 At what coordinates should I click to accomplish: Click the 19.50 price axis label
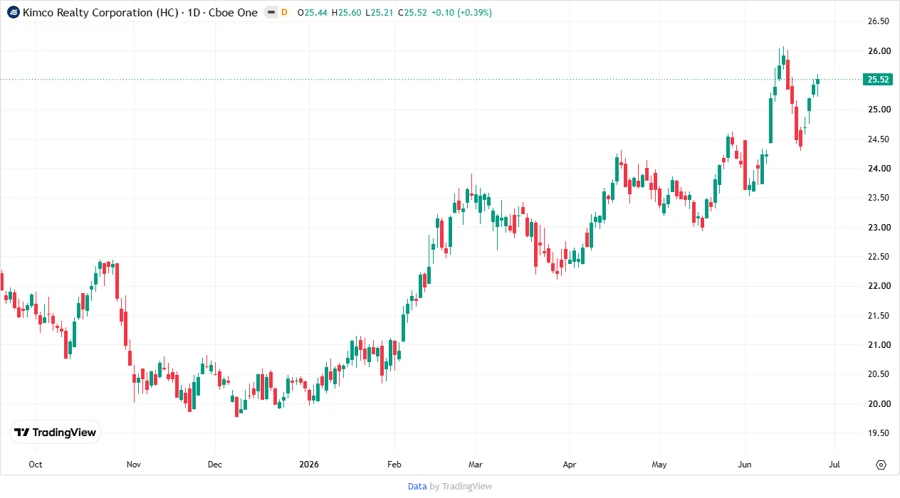pos(879,434)
